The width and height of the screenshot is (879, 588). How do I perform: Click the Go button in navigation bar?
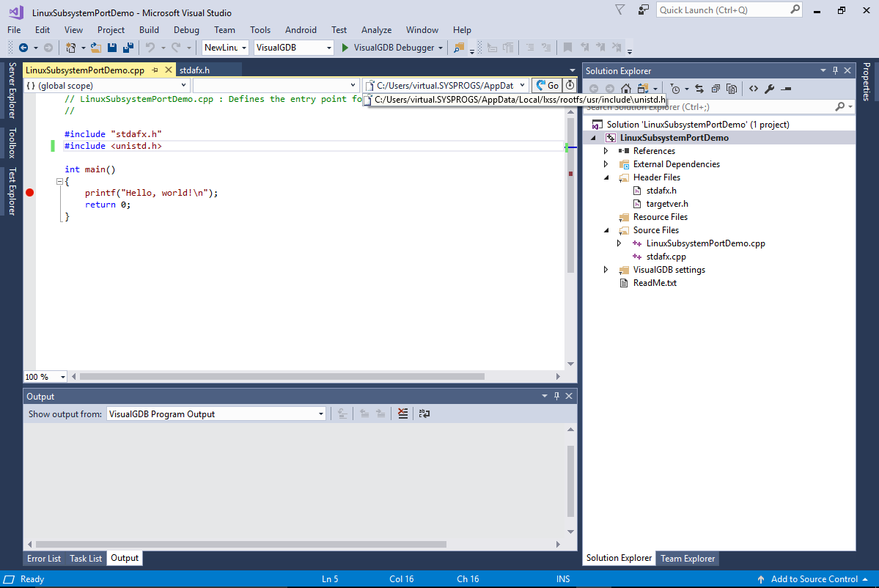547,85
